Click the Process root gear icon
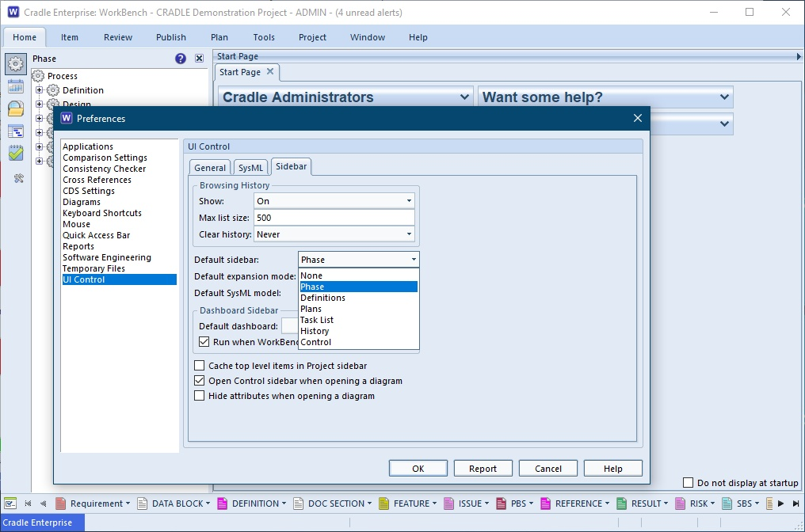The image size is (805, 532). pyautogui.click(x=38, y=76)
